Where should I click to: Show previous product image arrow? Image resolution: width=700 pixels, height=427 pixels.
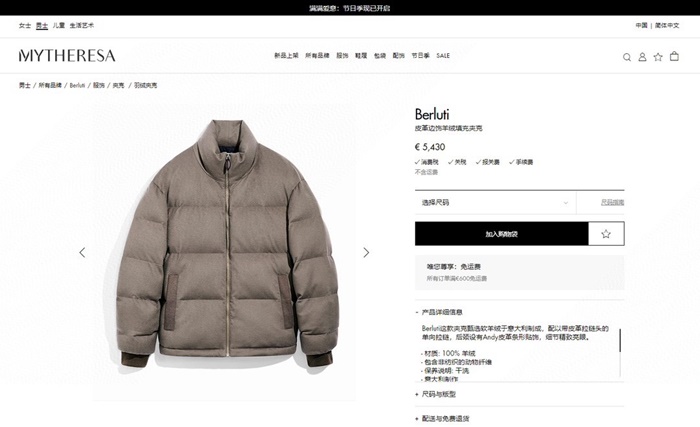point(82,252)
